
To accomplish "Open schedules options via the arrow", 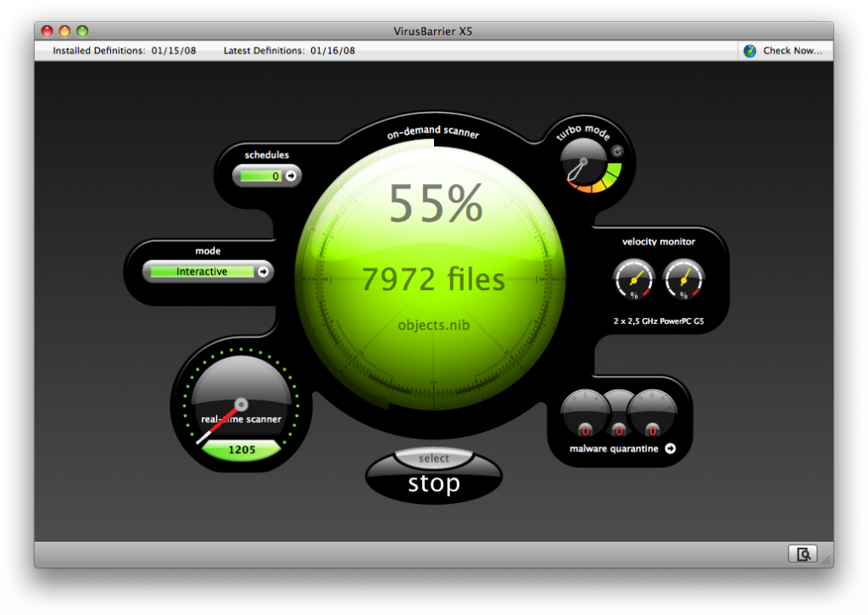I will (289, 176).
